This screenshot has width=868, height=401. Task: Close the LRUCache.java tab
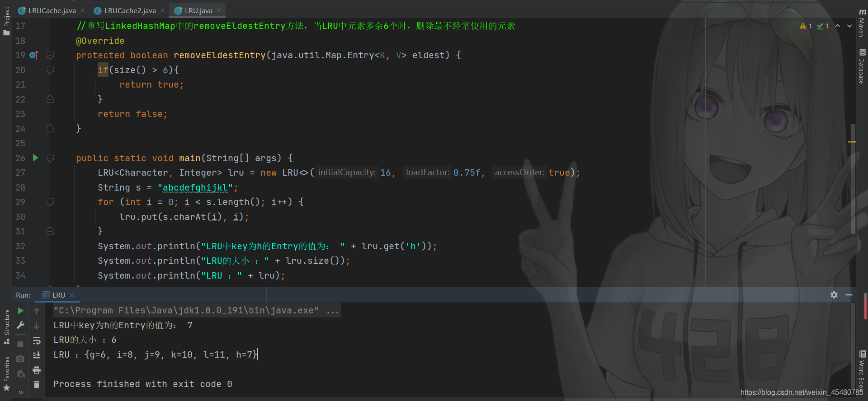83,10
